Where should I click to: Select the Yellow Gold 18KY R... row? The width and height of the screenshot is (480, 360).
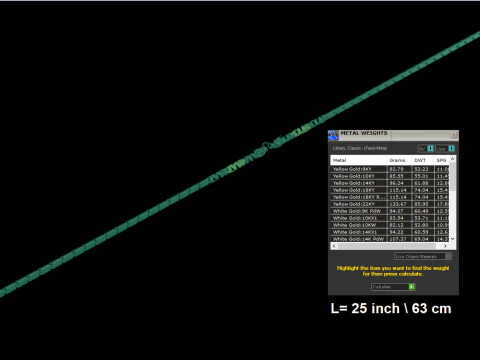click(x=390, y=197)
